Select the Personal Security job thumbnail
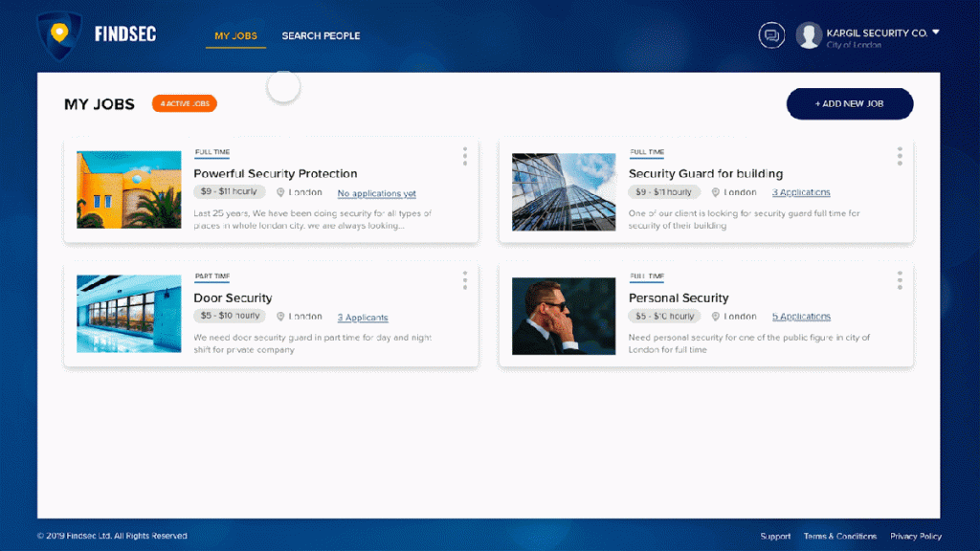 click(564, 316)
